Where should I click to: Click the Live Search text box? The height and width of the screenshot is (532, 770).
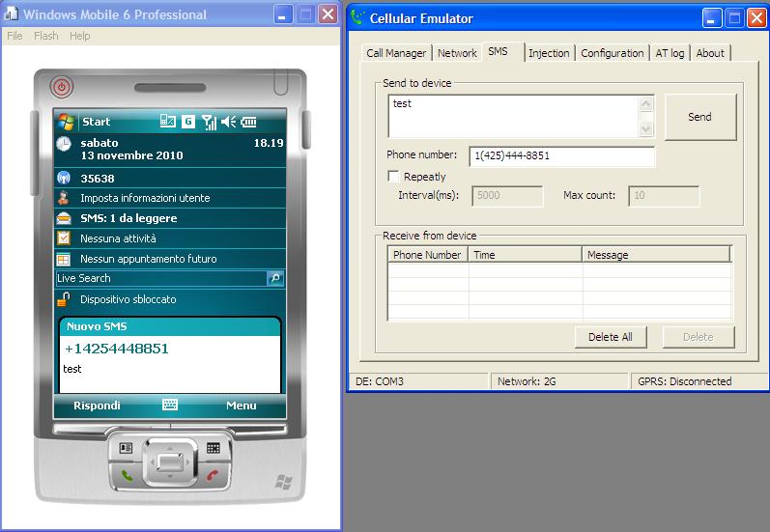coord(161,278)
